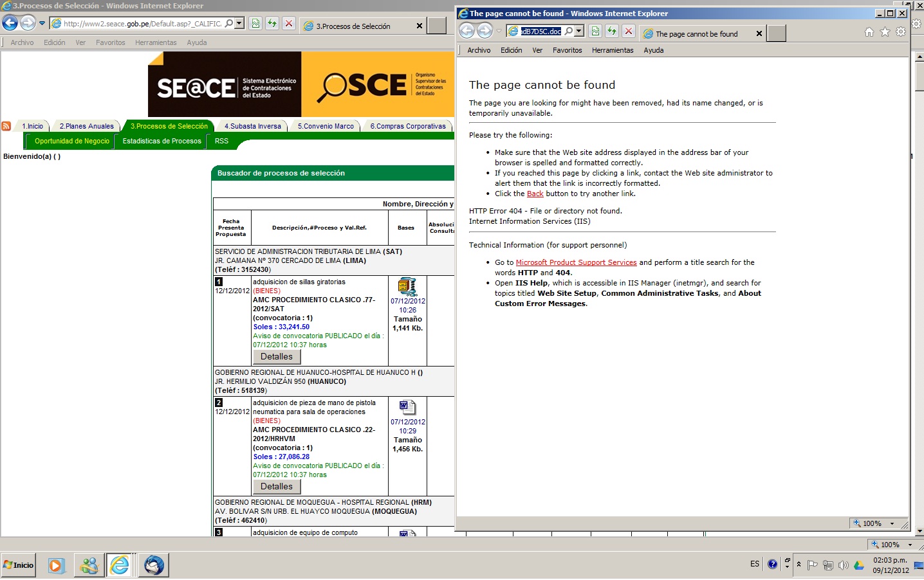Click Forward arrow in SEACE browser window
Viewport: 924px width, 580px height.
(x=28, y=23)
